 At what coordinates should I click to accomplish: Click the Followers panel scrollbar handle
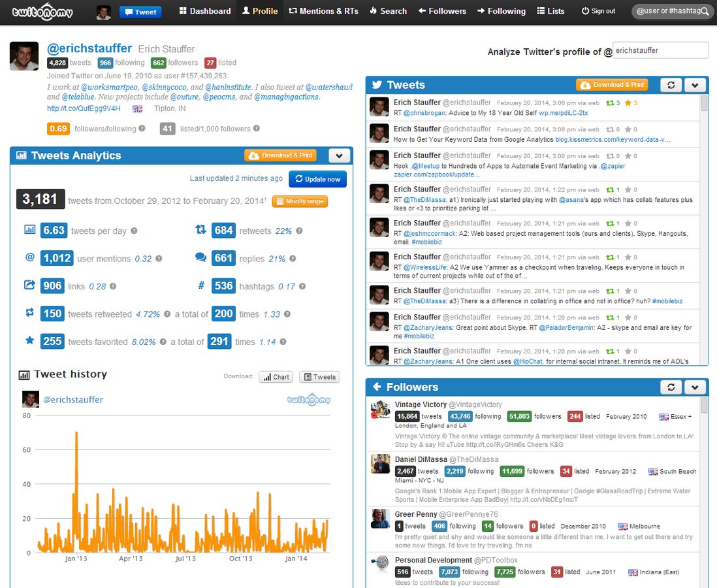point(704,406)
